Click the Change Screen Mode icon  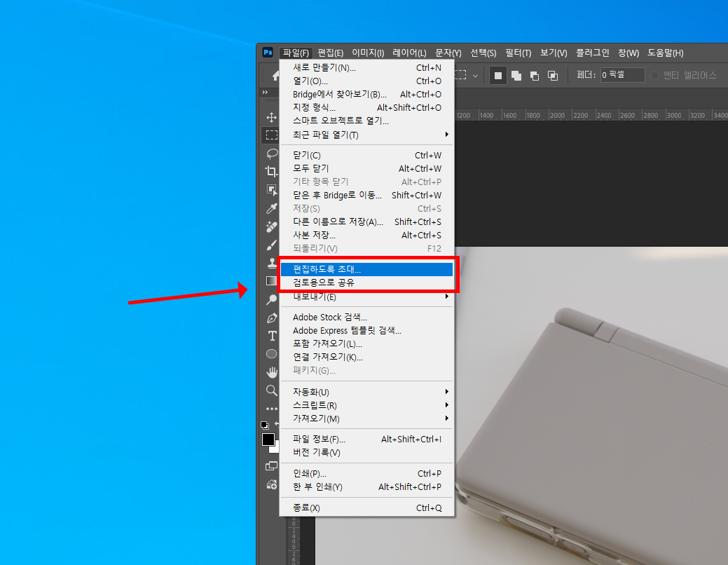click(x=272, y=465)
